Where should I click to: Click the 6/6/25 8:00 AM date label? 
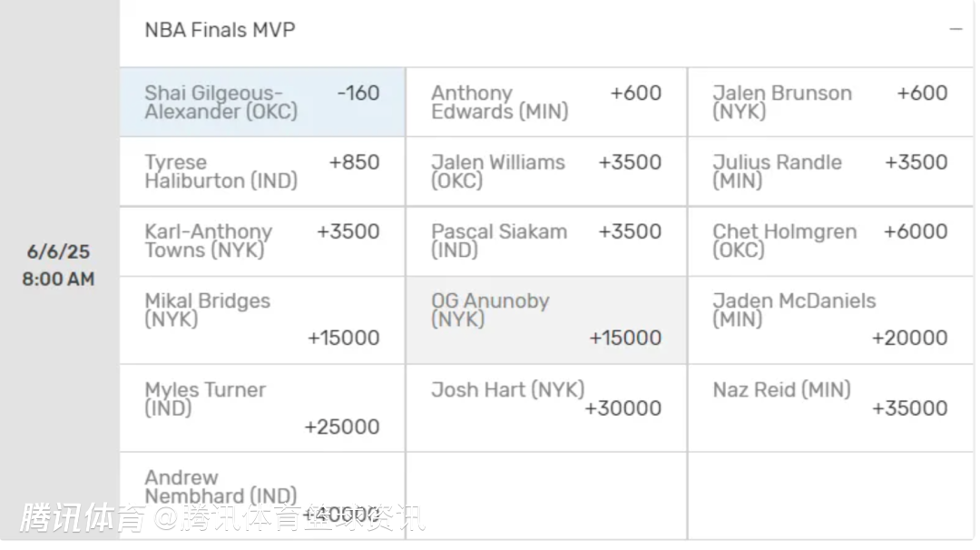coord(59,265)
